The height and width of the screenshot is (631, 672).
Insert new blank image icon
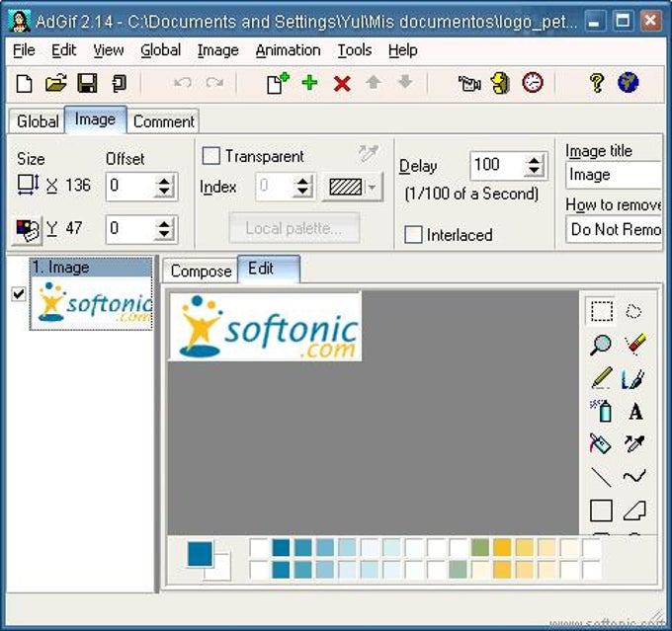[x=278, y=83]
